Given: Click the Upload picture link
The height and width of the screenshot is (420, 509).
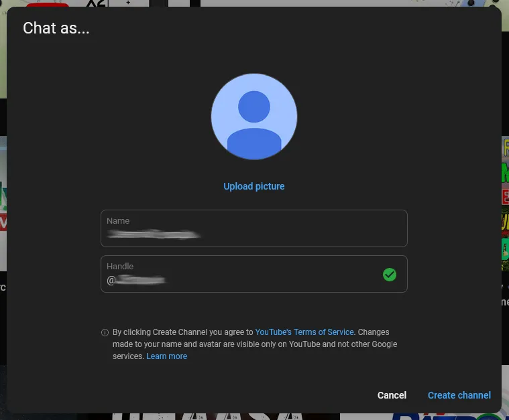Looking at the screenshot, I should pyautogui.click(x=254, y=186).
